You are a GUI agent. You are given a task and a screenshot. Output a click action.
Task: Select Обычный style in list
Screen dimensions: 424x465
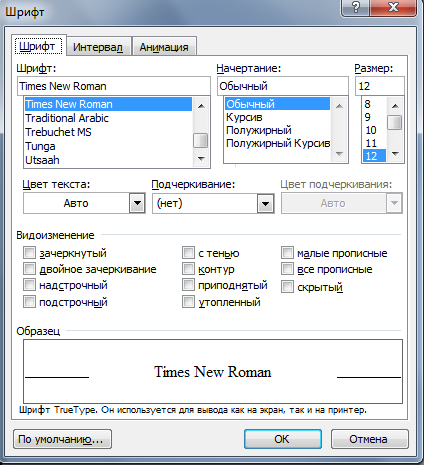277,104
